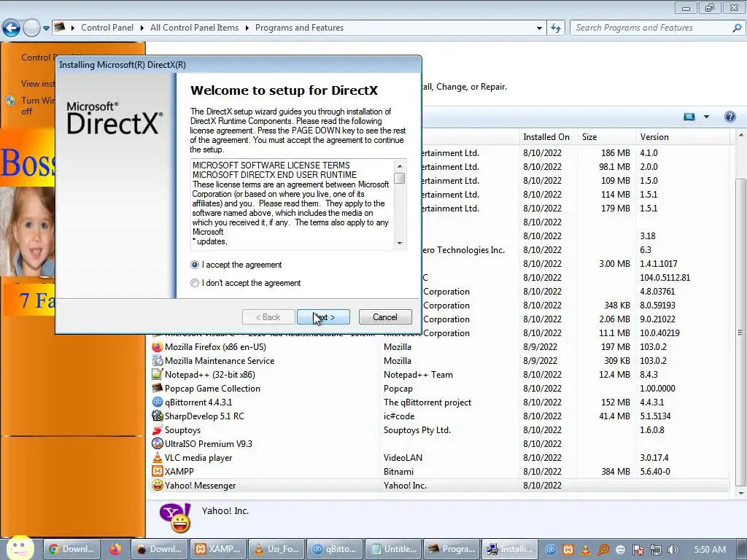Screen dimensions: 747x560
Task: Click the 'Turn Windows features on or off' link
Action: [38, 106]
